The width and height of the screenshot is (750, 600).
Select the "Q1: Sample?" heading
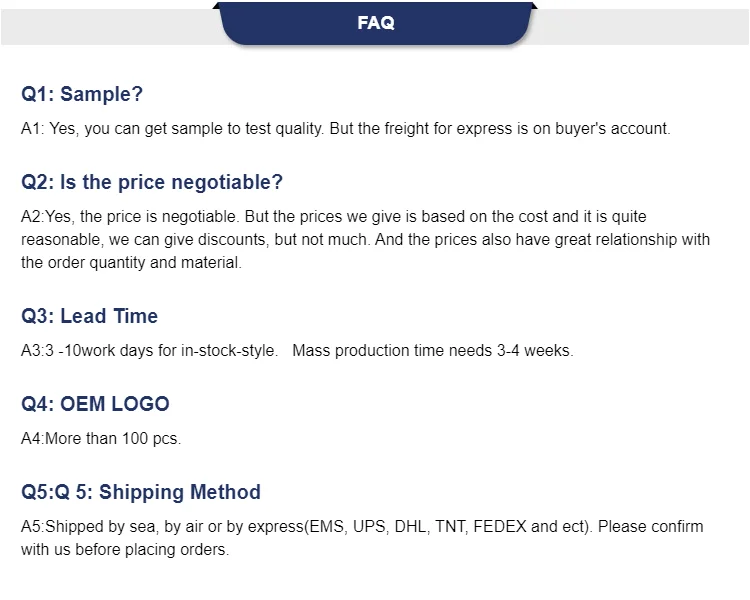tap(82, 94)
